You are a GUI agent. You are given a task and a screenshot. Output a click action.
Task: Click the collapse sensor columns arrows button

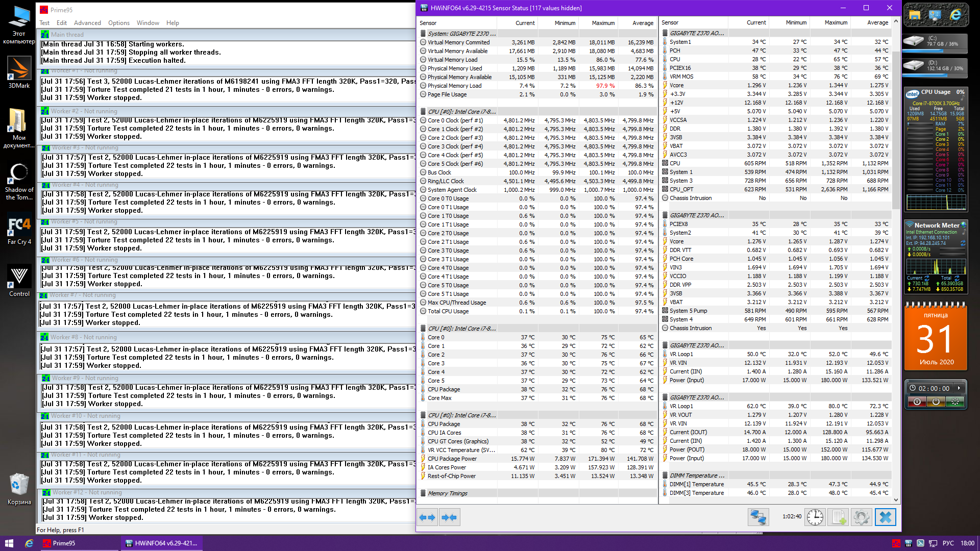tap(449, 517)
